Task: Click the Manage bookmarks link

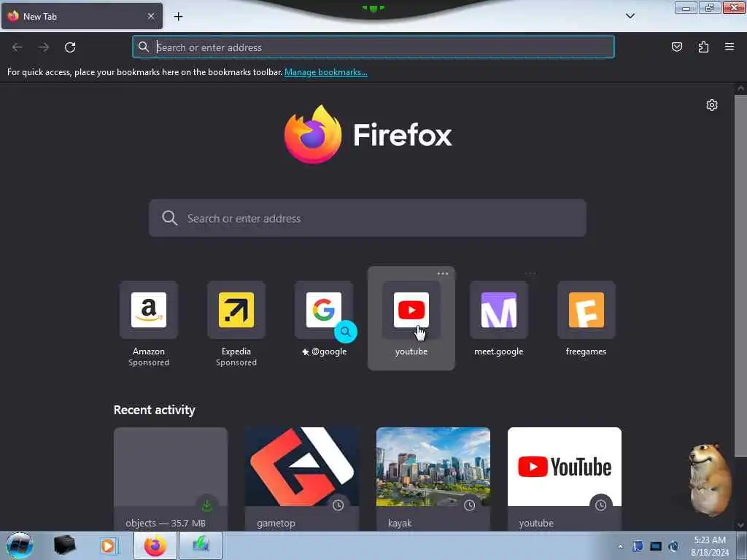Action: [x=326, y=72]
